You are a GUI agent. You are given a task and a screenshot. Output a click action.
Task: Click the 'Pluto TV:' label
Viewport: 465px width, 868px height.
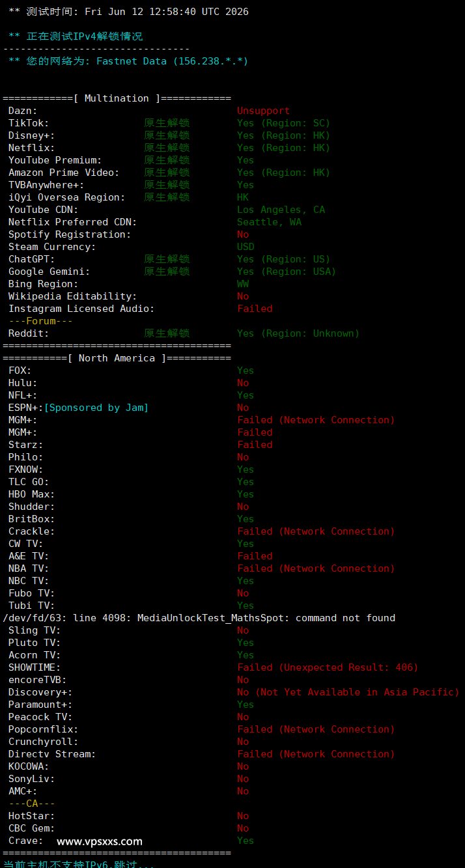[35, 643]
